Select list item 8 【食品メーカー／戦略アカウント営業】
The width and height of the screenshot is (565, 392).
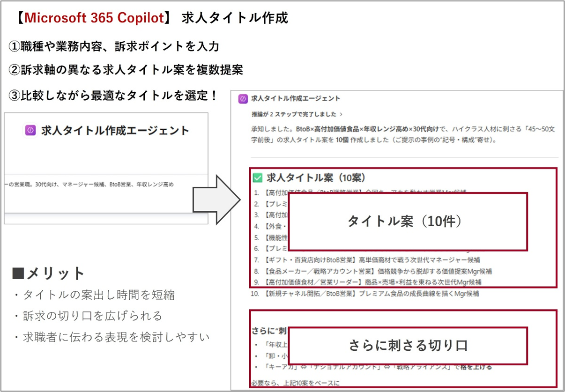pos(372,271)
